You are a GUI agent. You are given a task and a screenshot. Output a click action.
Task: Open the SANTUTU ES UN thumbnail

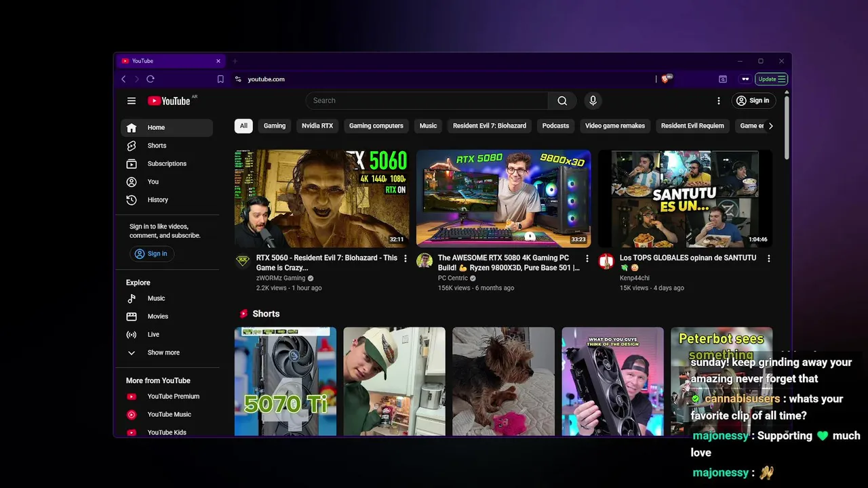pyautogui.click(x=685, y=199)
